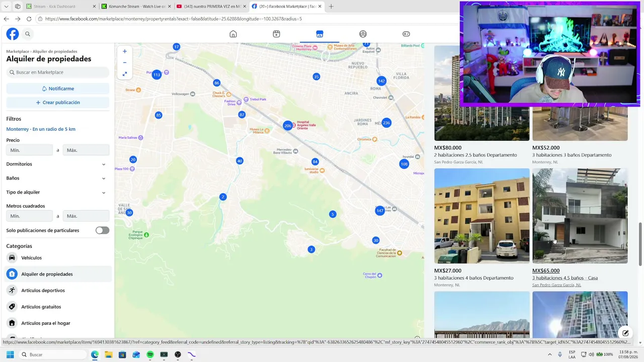Go back in browser history
The height and width of the screenshot is (362, 644).
(x=7, y=19)
